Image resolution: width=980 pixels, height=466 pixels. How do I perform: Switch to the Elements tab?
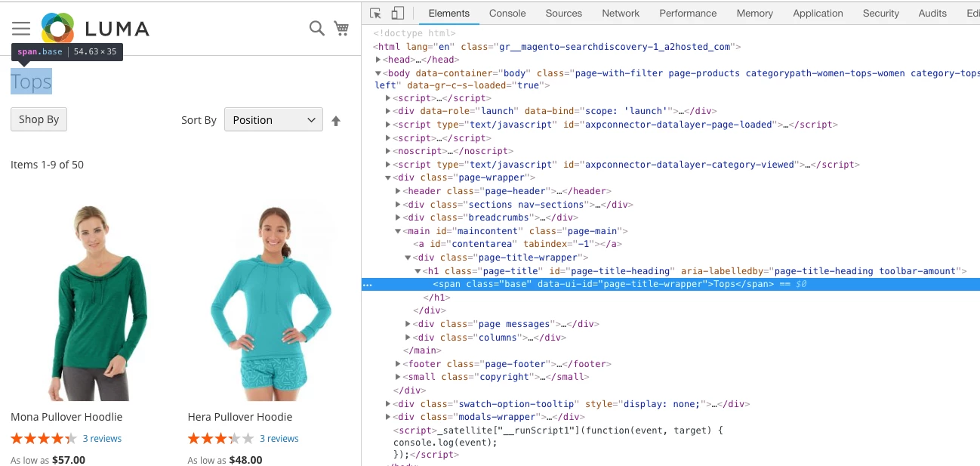point(449,13)
